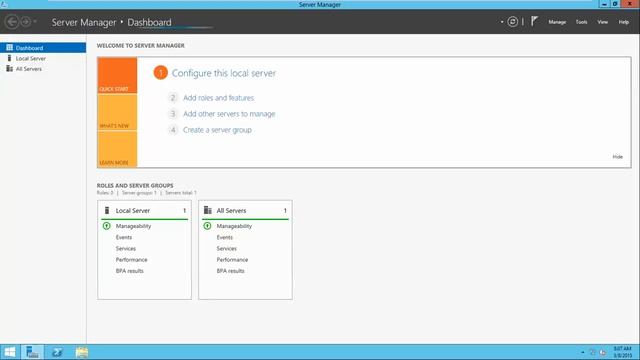
Task: Go back with the navigation back arrow
Action: [x=12, y=22]
